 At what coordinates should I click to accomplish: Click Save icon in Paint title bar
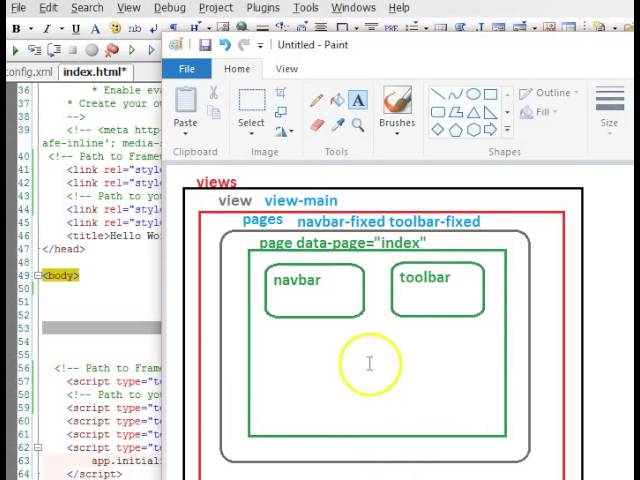click(x=205, y=45)
